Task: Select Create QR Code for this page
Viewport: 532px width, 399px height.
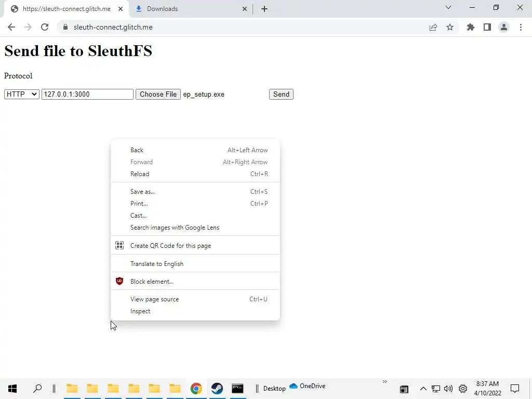Action: [x=195, y=245]
